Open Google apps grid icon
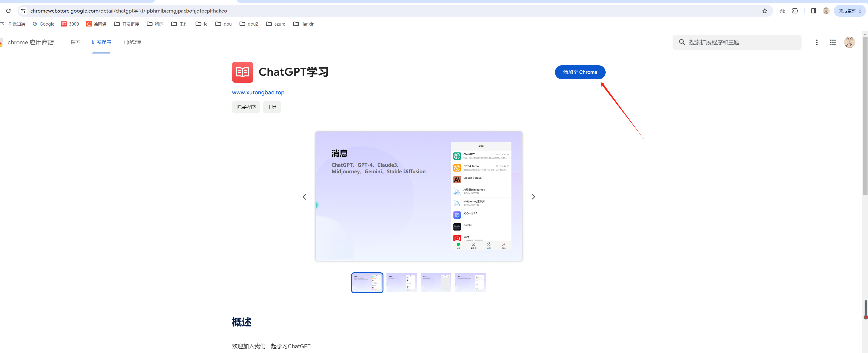Screen dimensions: 868x353 point(833,42)
